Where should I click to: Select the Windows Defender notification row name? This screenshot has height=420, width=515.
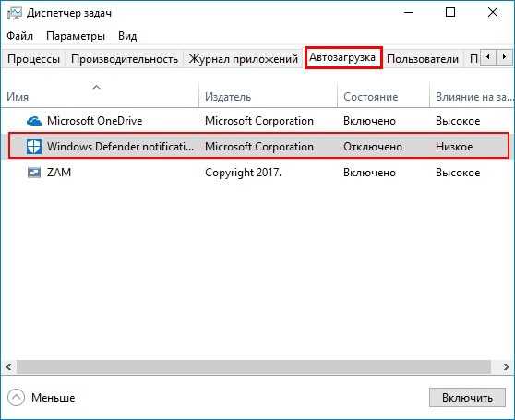(x=120, y=147)
